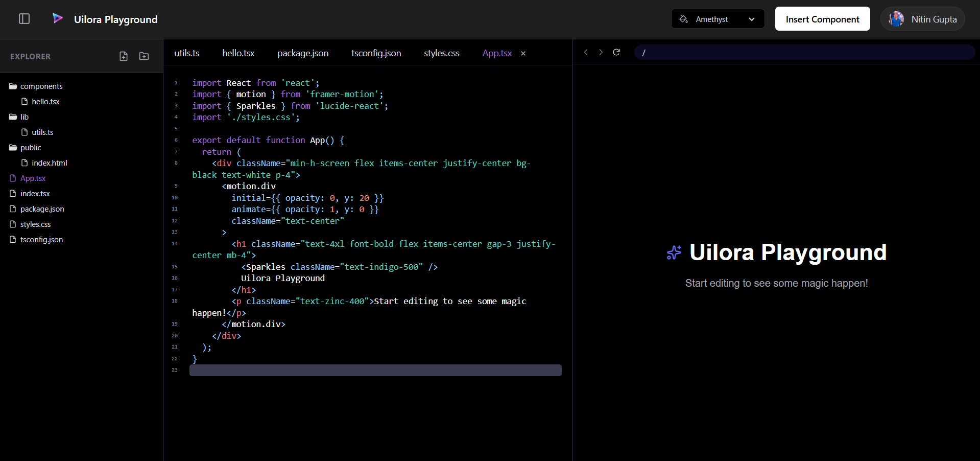Switch to the tsconfig.json tab
The height and width of the screenshot is (461, 980).
376,53
